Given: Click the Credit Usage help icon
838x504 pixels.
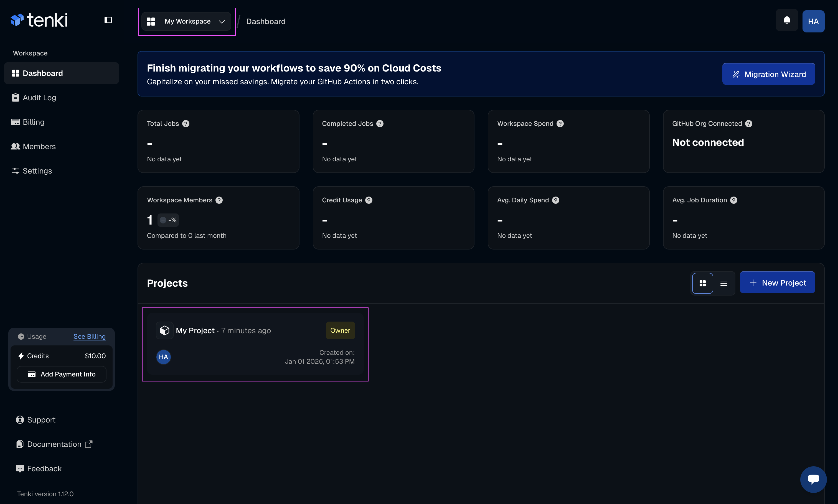Looking at the screenshot, I should [369, 200].
